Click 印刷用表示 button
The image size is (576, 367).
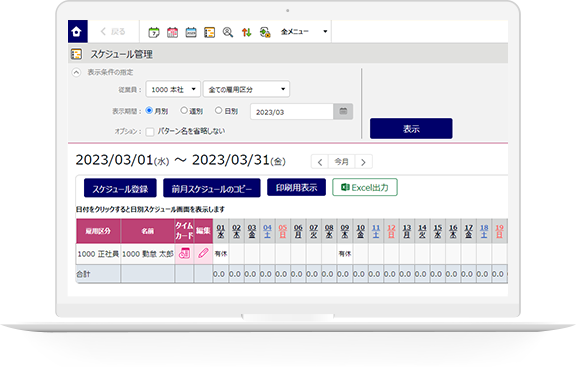click(x=296, y=187)
